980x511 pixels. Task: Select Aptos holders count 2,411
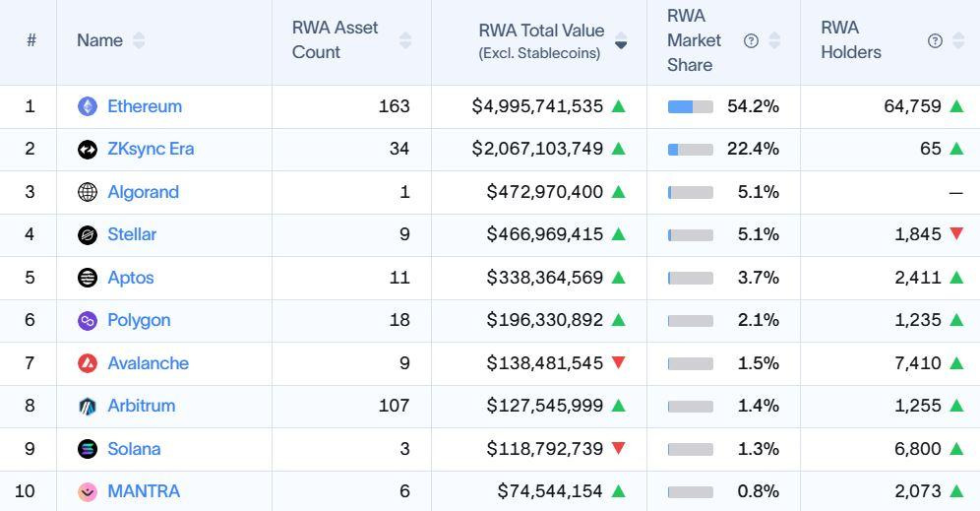917,278
